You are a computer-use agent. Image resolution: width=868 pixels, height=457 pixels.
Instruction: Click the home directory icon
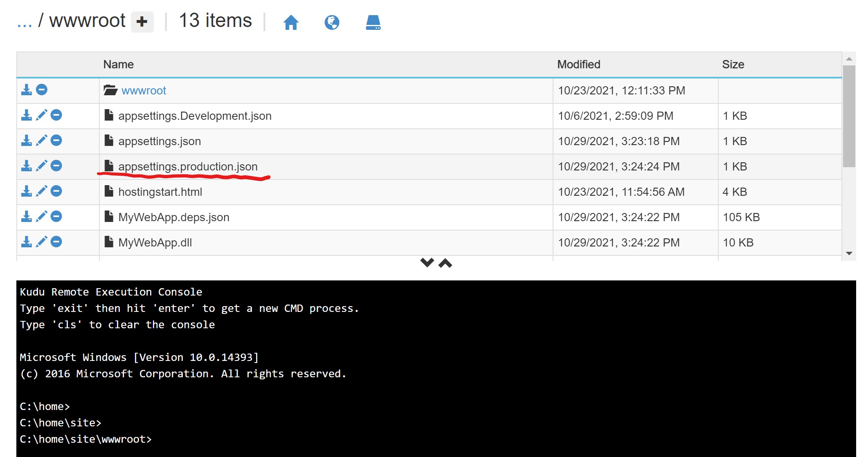[x=291, y=22]
